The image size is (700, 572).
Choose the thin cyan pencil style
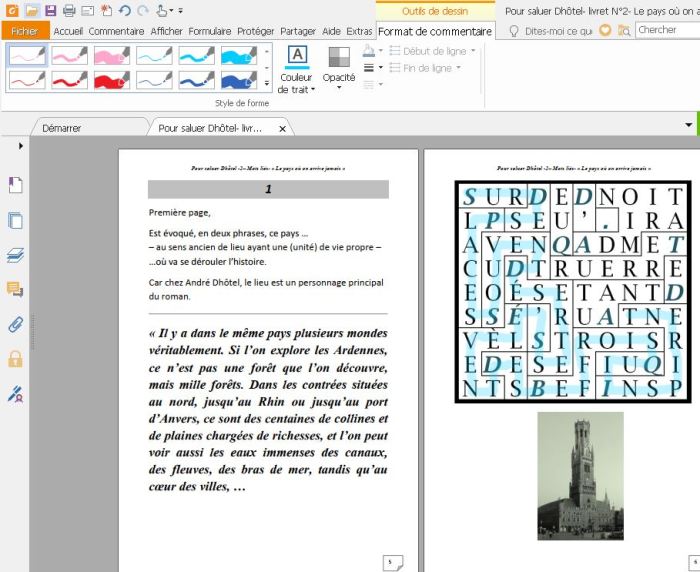coord(154,55)
